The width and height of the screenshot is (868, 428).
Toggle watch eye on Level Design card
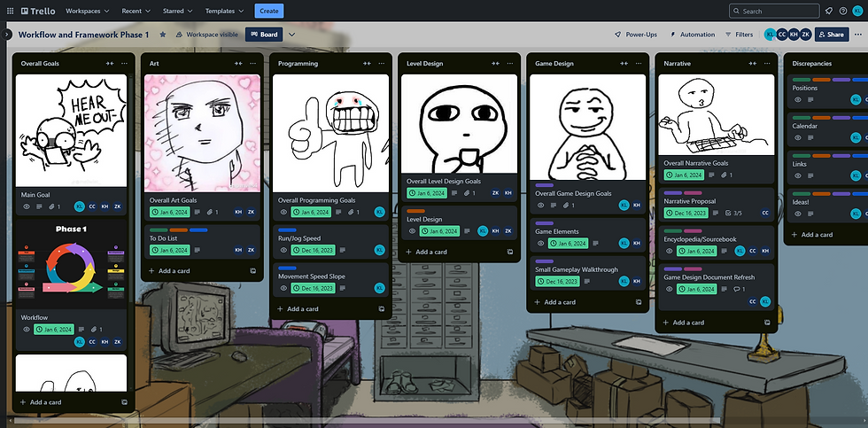(413, 231)
